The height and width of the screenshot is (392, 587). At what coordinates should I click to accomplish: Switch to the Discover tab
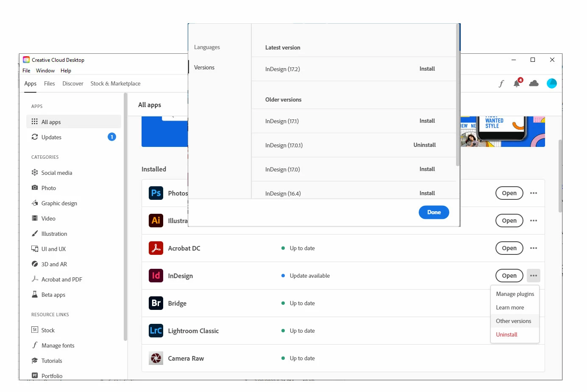pos(73,83)
